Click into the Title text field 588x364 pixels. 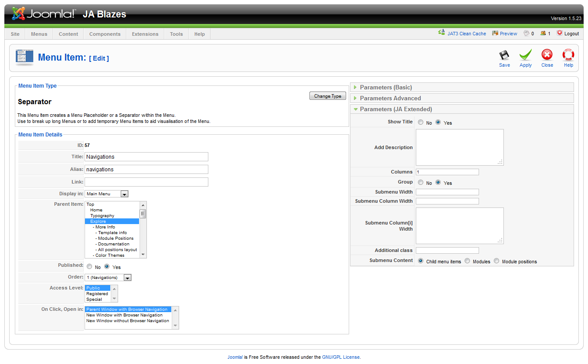tap(146, 157)
